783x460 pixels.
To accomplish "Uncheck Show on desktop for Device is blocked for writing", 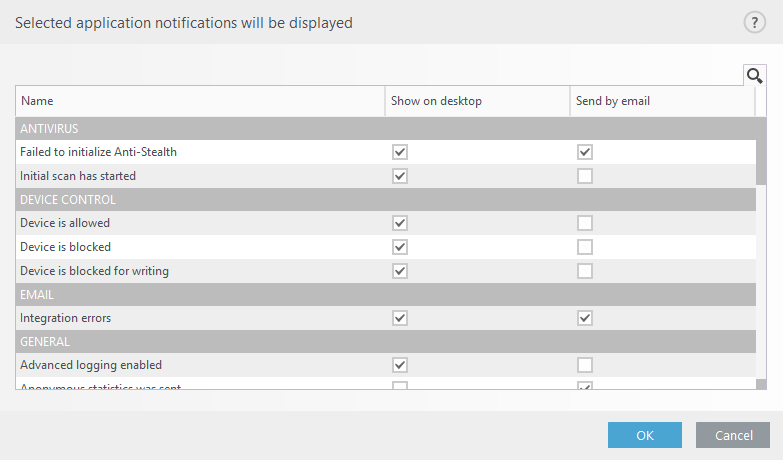I will click(400, 271).
